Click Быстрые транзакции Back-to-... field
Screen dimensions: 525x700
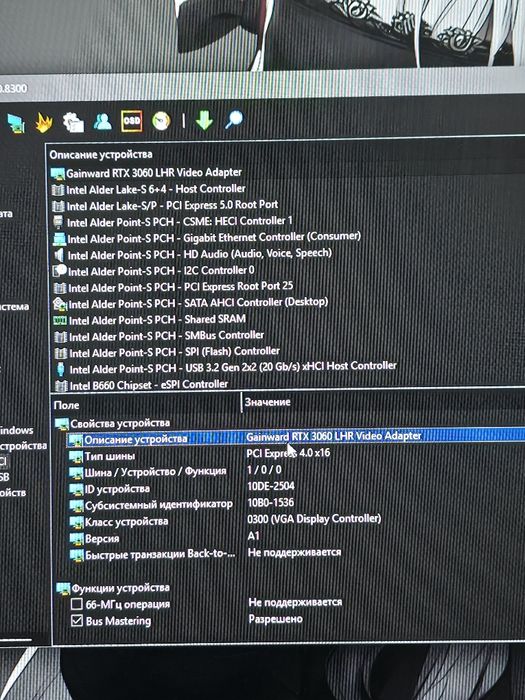160,554
